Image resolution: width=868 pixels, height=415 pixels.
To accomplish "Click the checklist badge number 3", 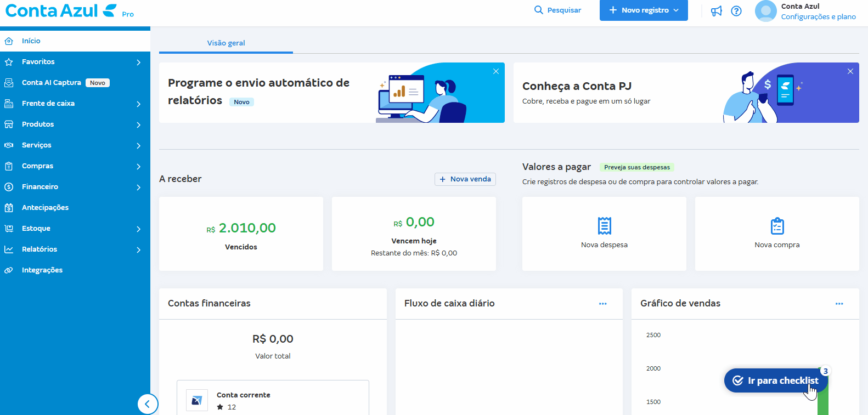I will tap(825, 371).
